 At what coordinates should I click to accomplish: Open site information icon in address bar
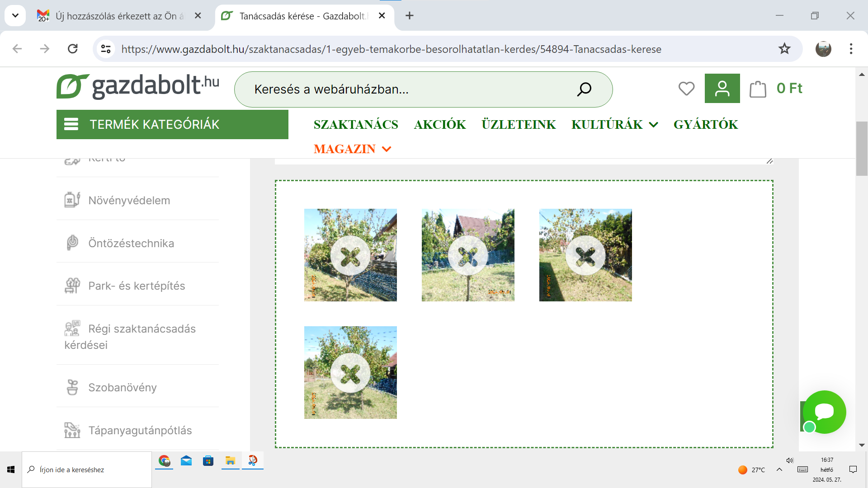(x=106, y=49)
